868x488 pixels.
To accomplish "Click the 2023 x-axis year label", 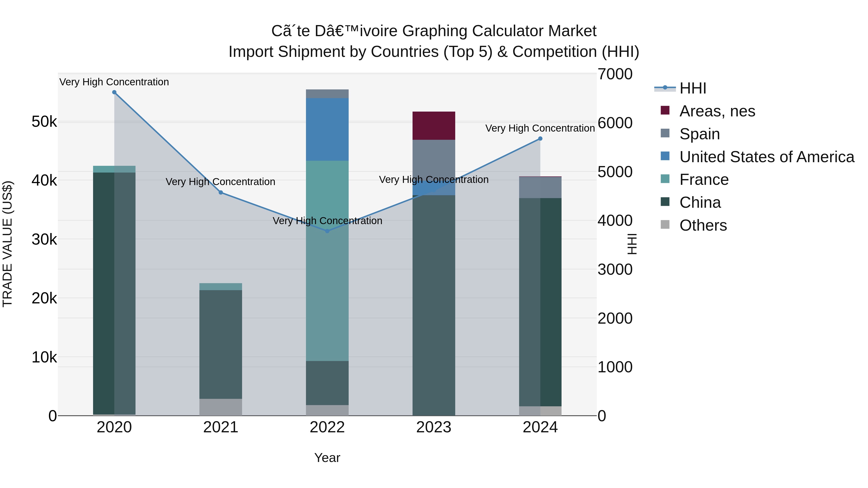I will 434,427.
